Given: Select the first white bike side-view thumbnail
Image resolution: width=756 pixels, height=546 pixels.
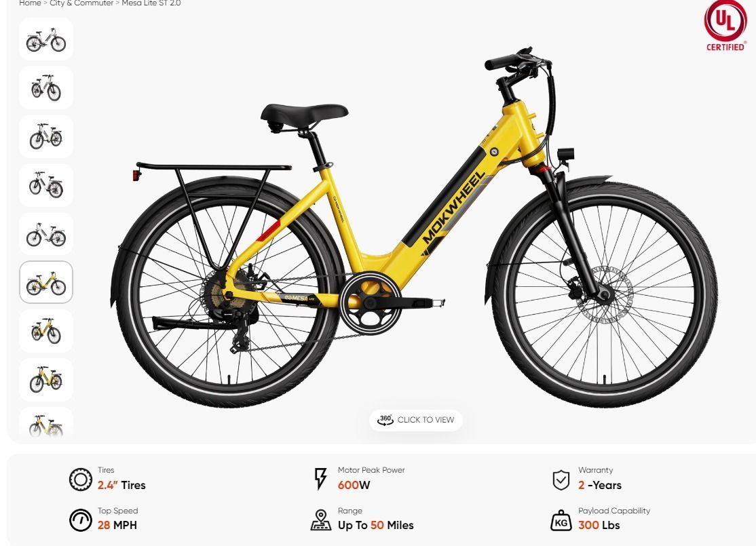Looking at the screenshot, I should pyautogui.click(x=45, y=39).
